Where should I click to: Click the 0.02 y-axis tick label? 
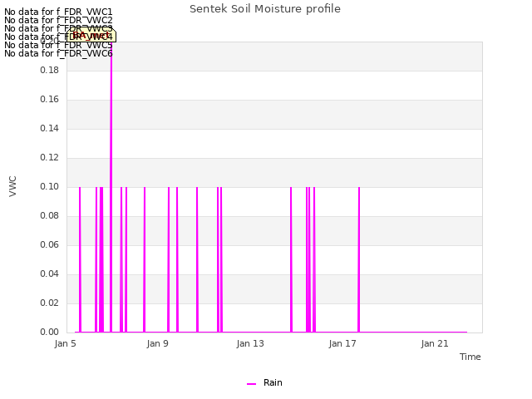click(x=50, y=303)
